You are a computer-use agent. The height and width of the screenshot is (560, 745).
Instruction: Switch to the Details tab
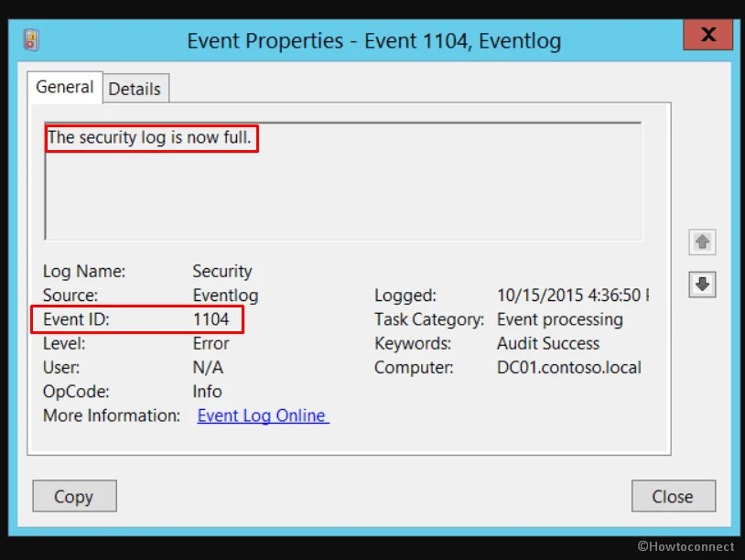point(135,88)
